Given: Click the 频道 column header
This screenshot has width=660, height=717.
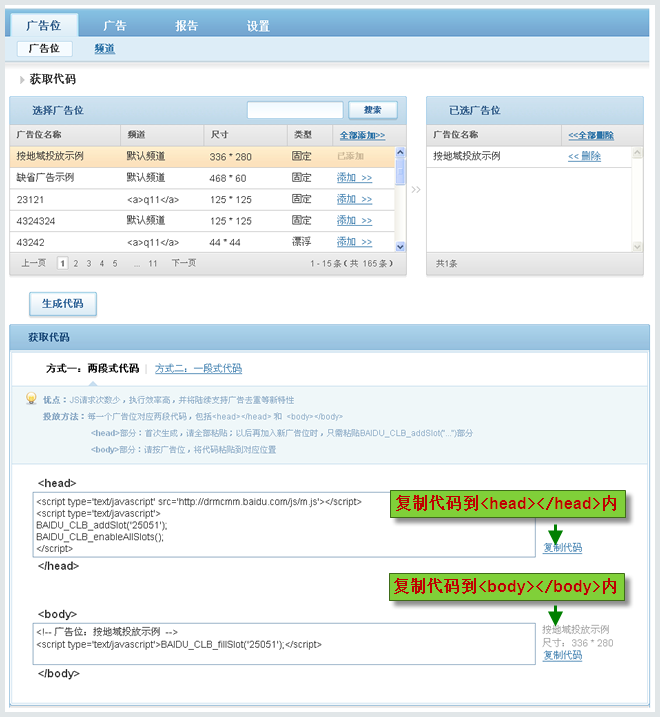Looking at the screenshot, I should (x=136, y=135).
